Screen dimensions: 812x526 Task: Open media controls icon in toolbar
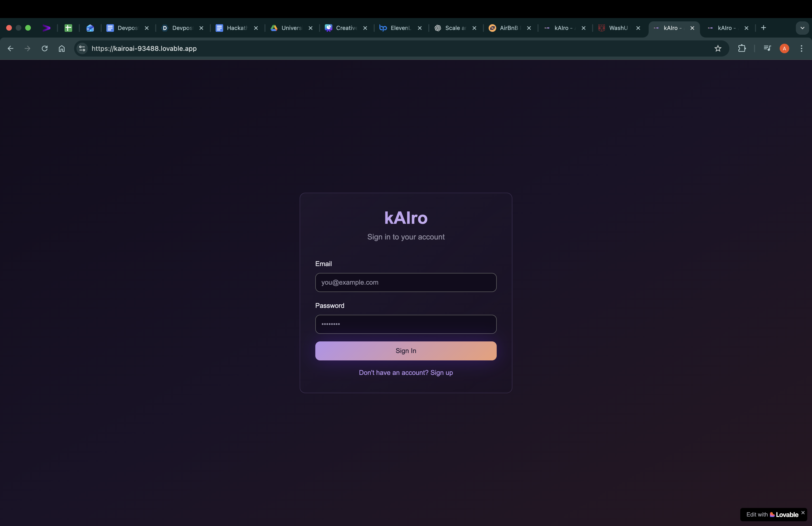click(x=767, y=48)
